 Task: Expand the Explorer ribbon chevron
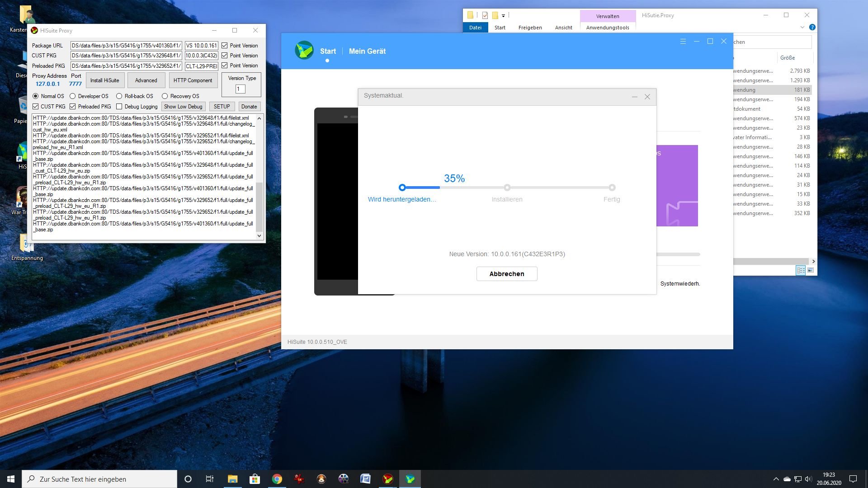[x=802, y=27]
